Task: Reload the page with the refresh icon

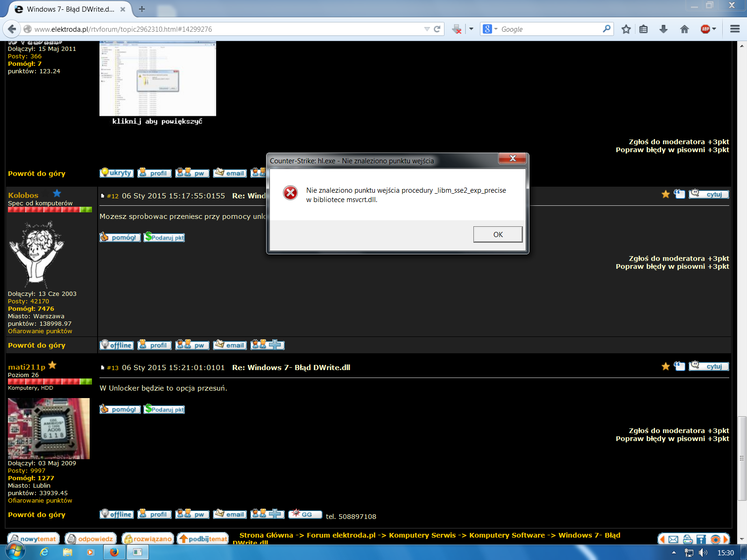Action: [x=437, y=29]
